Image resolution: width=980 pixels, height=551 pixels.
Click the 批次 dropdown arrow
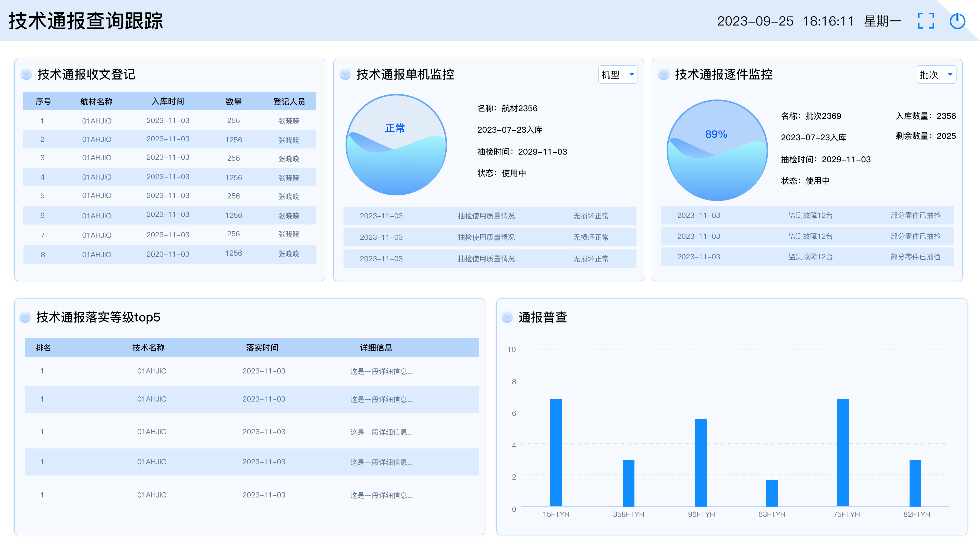click(950, 74)
